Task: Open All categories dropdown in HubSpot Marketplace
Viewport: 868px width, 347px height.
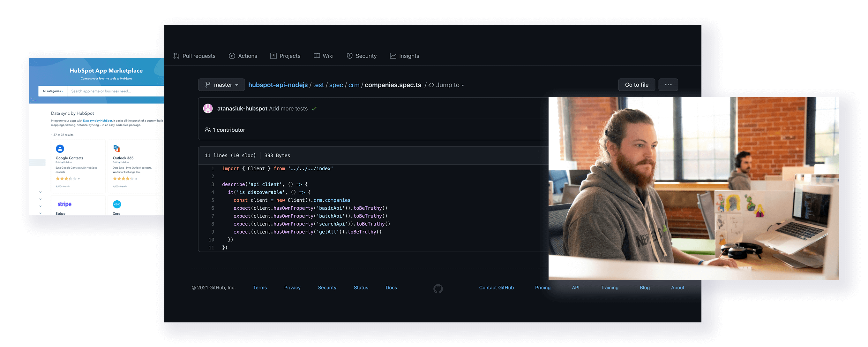Action: coord(53,91)
